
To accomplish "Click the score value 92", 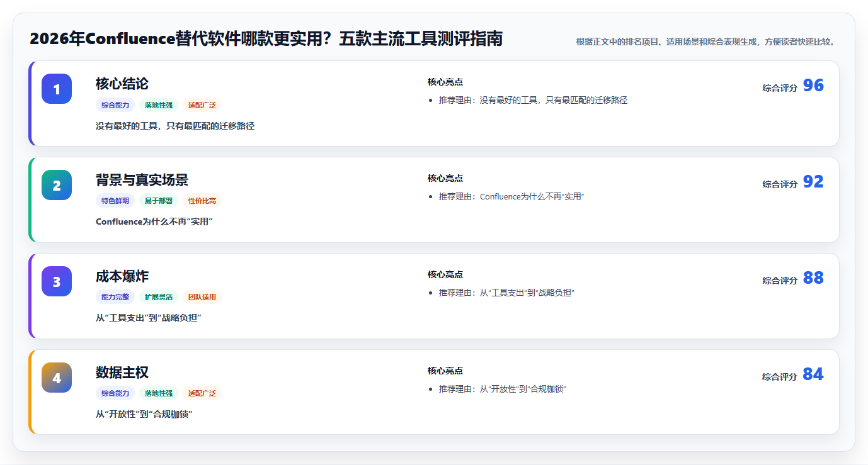I will (813, 182).
